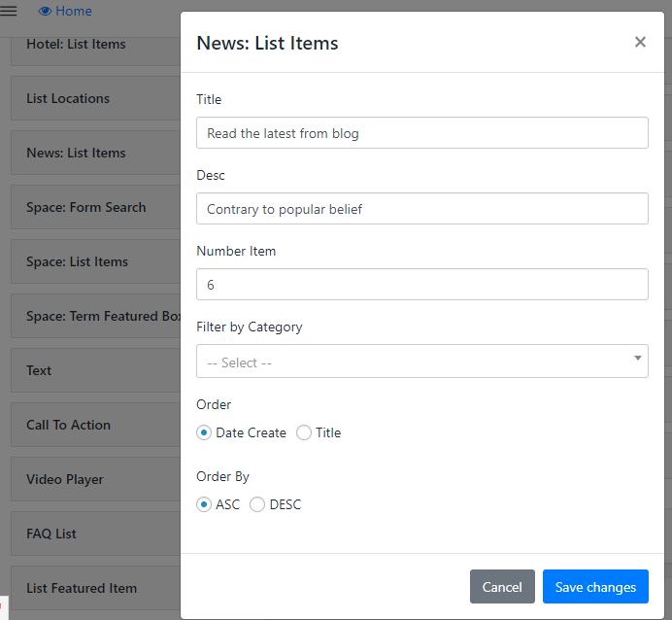The width and height of the screenshot is (672, 620).
Task: Choose ASC under Order By
Action: pyautogui.click(x=204, y=504)
